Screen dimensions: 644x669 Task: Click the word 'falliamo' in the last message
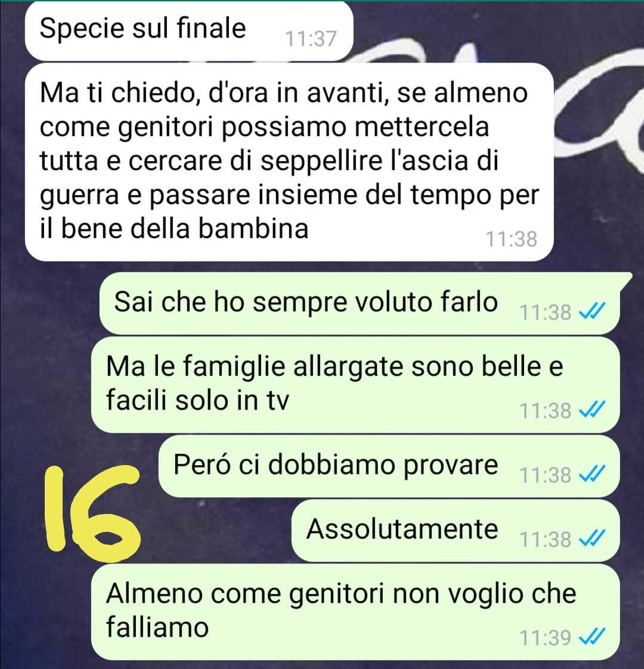point(157,627)
